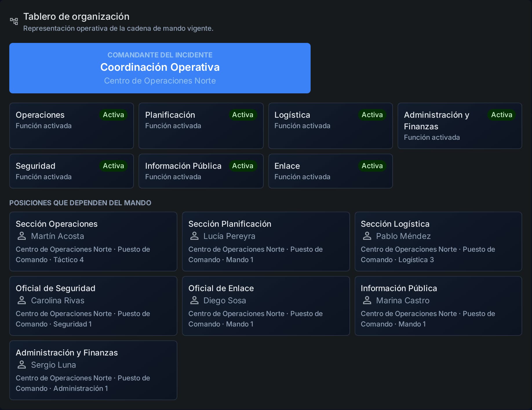
Task: Select the Logística function title
Action: point(292,115)
